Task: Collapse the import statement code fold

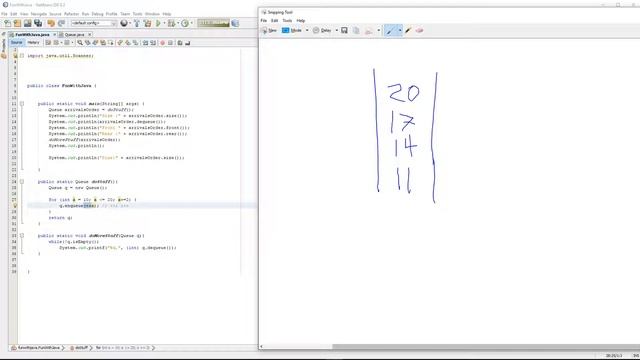Action: tap(22, 56)
